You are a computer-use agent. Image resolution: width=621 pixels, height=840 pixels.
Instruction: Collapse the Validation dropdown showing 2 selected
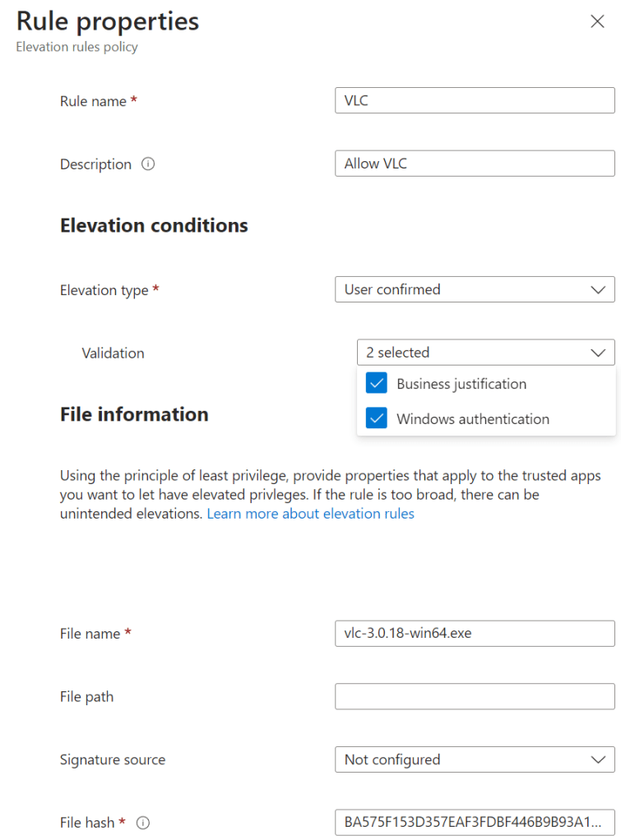click(485, 353)
